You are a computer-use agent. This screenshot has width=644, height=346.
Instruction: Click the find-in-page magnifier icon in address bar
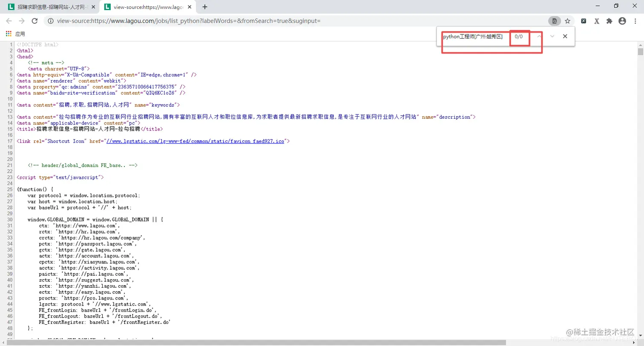[554, 21]
